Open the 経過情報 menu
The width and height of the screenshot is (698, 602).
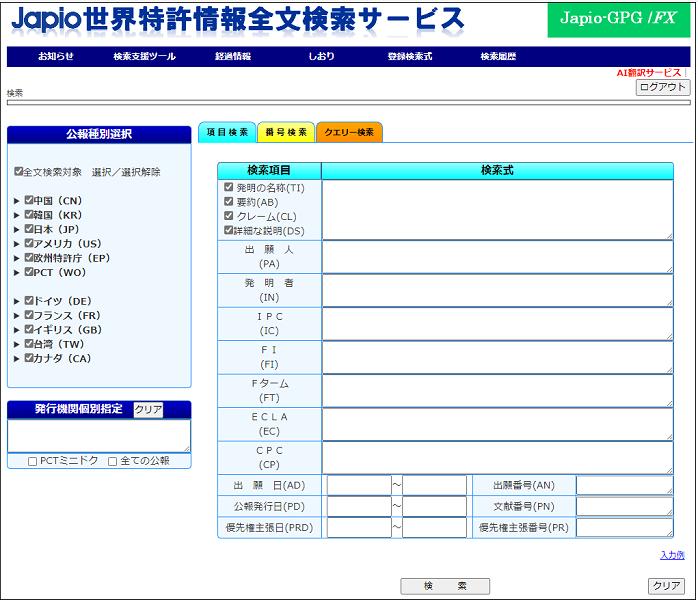tap(233, 57)
